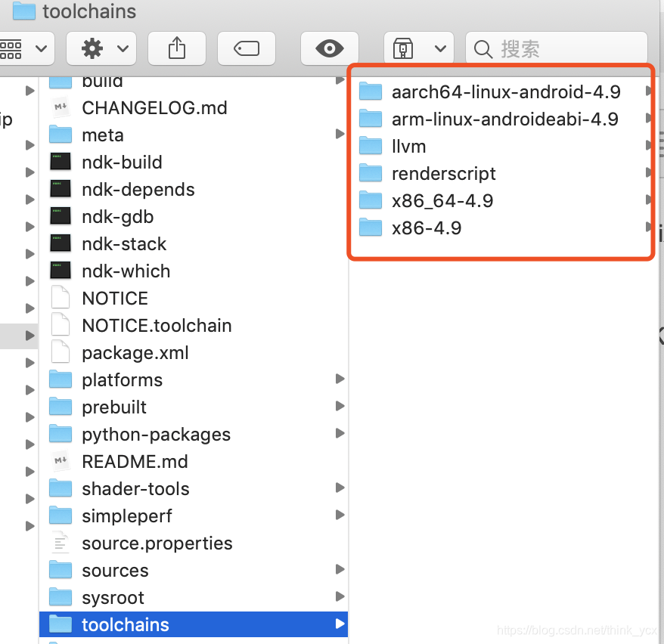The width and height of the screenshot is (664, 644).
Task: Select the README.md file
Action: click(194, 461)
